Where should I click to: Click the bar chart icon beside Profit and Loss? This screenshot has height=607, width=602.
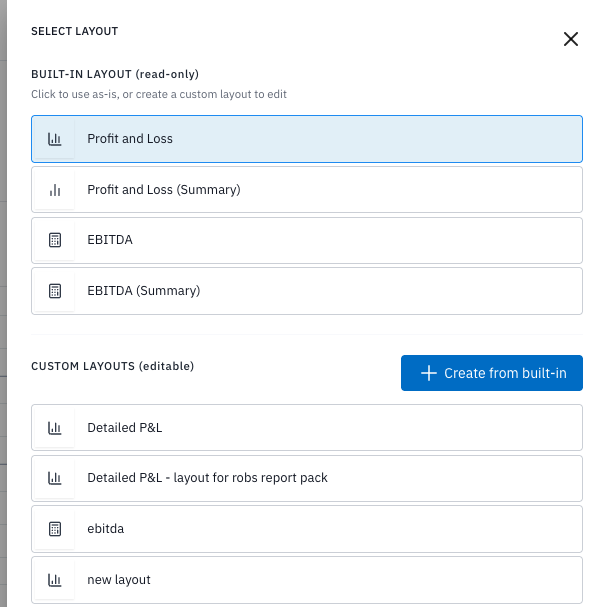tap(55, 139)
